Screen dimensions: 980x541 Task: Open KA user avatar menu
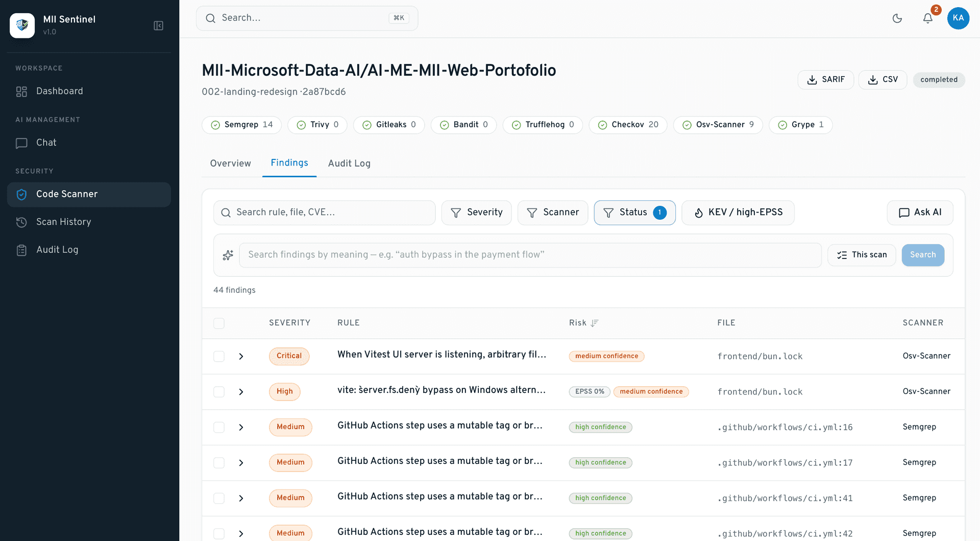click(958, 18)
